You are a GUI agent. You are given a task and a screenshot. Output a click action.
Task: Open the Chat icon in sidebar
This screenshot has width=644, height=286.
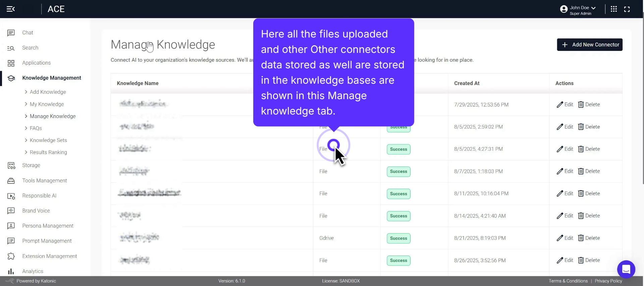point(11,33)
